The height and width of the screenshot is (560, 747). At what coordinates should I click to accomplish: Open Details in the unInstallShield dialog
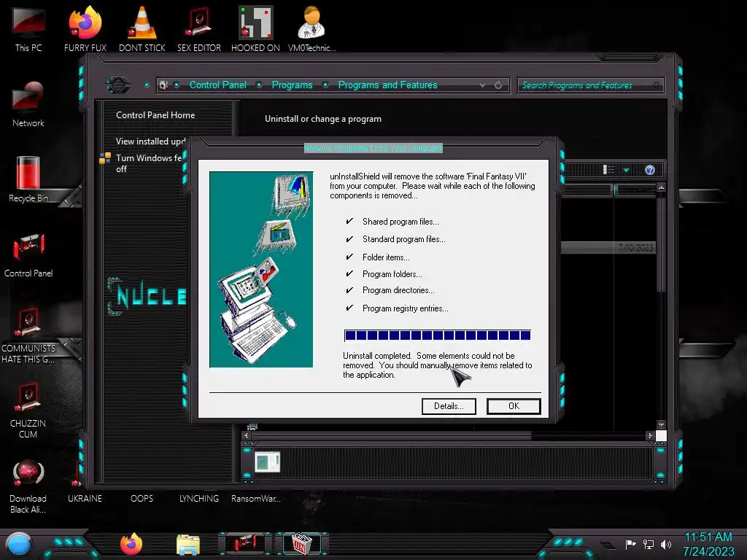[x=449, y=406]
